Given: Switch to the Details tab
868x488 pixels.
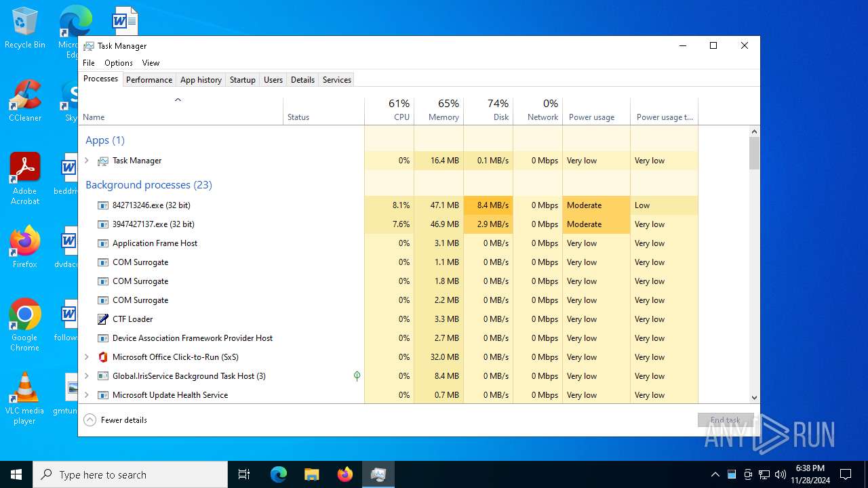Looking at the screenshot, I should [x=302, y=80].
